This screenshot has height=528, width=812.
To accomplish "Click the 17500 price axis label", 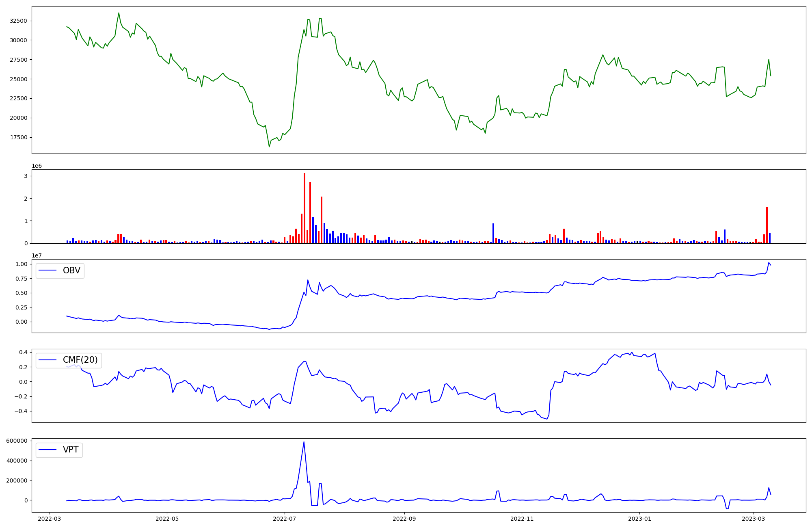I will pos(18,137).
